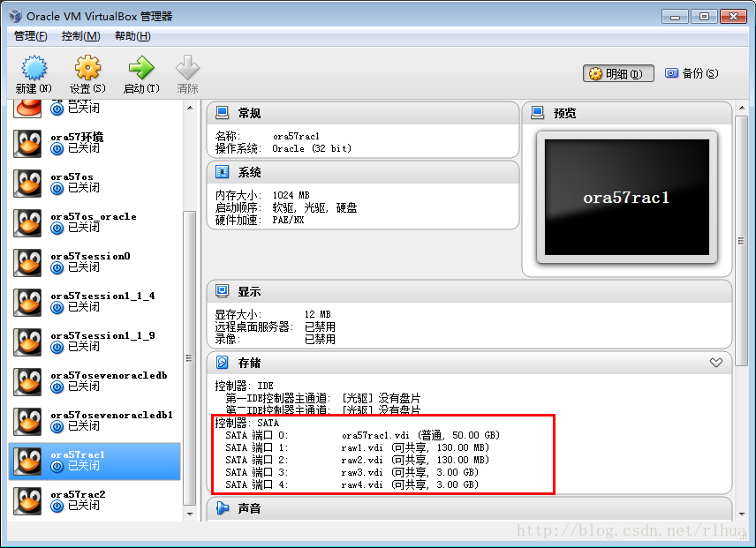Click the General (常规) section icon

pyautogui.click(x=223, y=113)
